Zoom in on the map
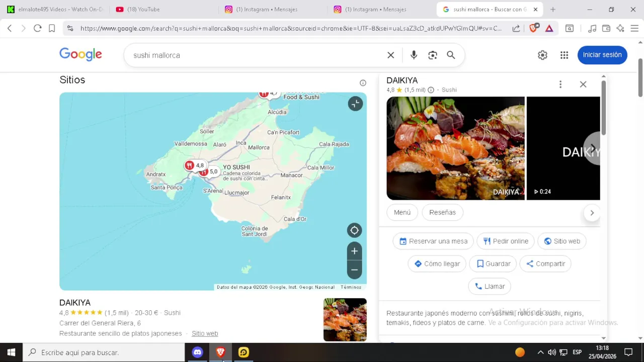Image resolution: width=644 pixels, height=362 pixels. [355, 251]
